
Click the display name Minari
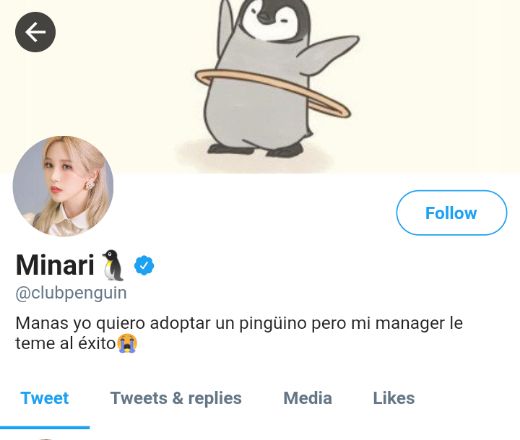[x=55, y=265]
